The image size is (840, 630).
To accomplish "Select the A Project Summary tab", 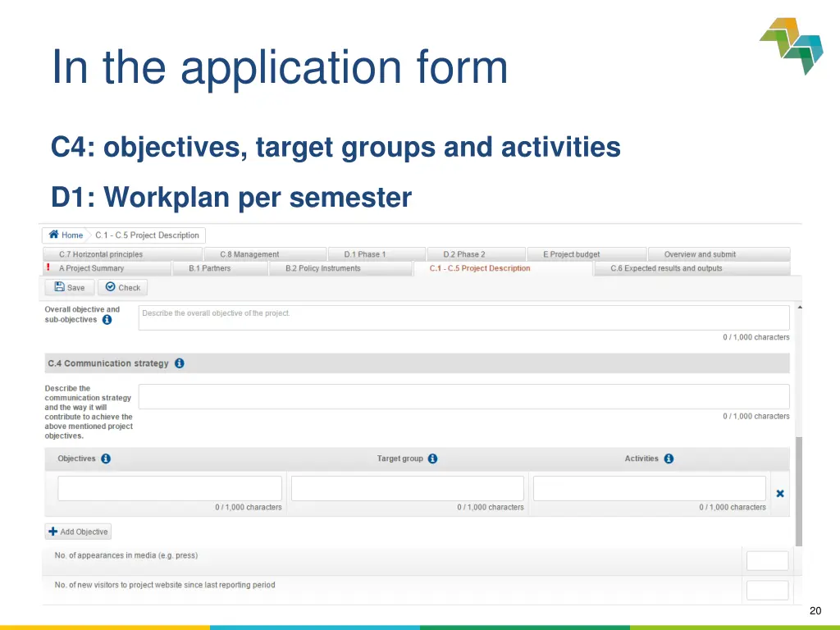I will pos(107,268).
